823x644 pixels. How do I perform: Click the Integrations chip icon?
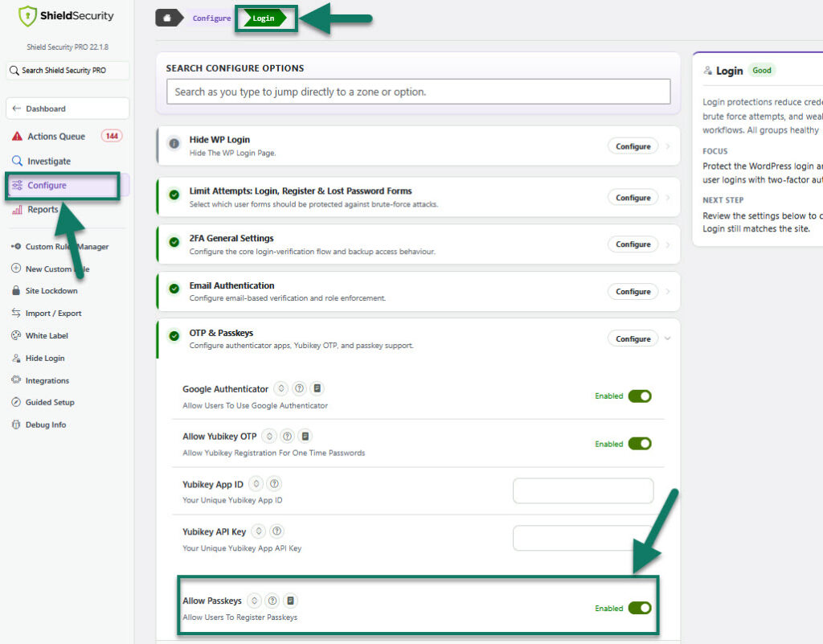(x=16, y=380)
